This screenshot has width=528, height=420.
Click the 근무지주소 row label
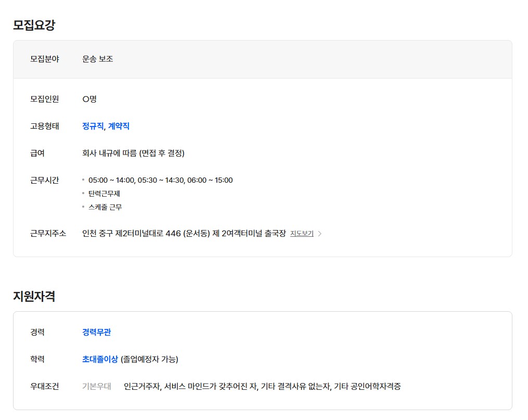coord(48,233)
